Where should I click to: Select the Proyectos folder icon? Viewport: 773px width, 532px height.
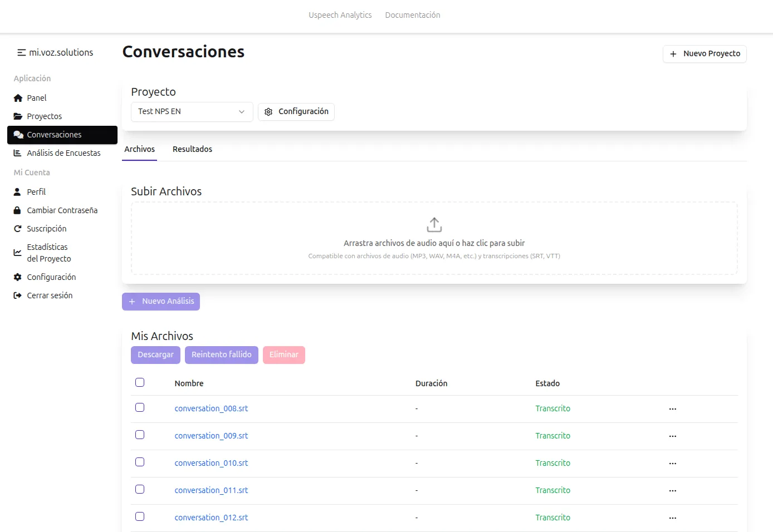(18, 116)
